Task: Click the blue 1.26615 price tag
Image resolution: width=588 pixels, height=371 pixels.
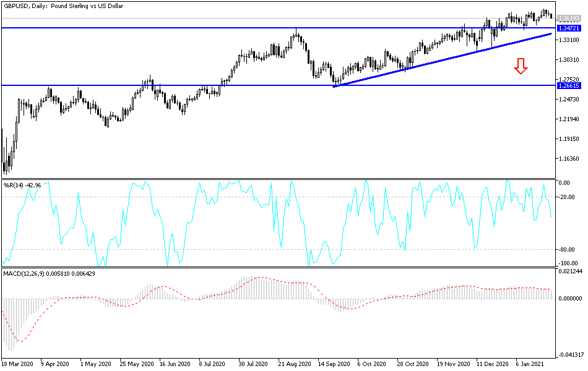Action: 568,87
